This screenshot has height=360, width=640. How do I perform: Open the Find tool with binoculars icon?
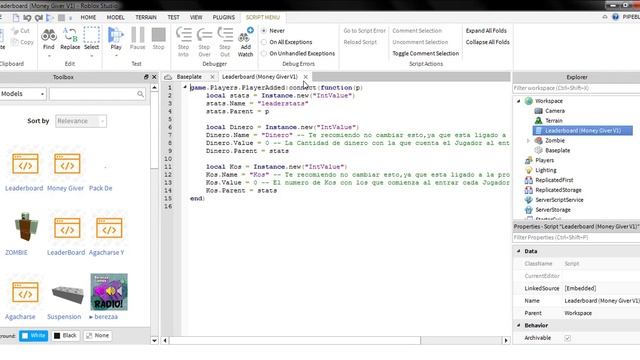[49, 39]
